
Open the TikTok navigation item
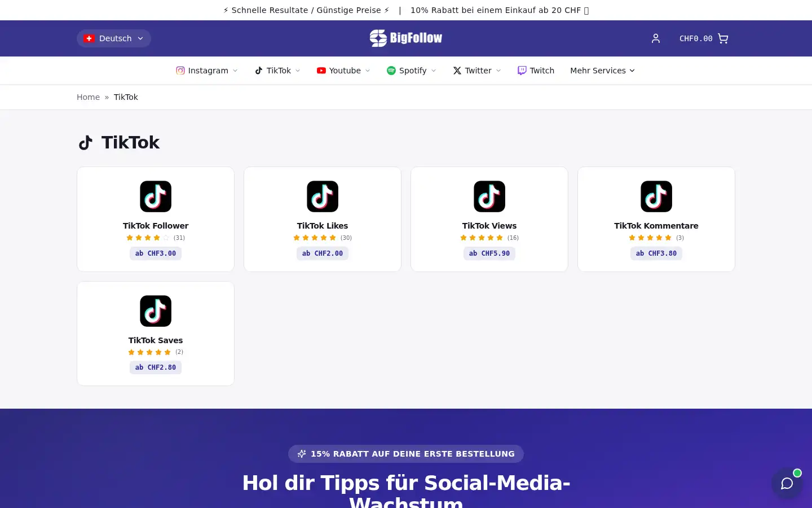pos(277,71)
